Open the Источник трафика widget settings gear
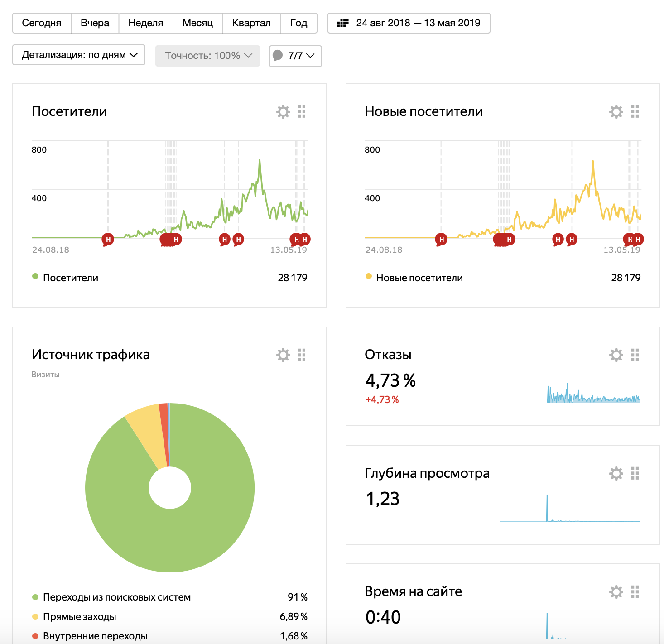The width and height of the screenshot is (664, 644). point(283,355)
